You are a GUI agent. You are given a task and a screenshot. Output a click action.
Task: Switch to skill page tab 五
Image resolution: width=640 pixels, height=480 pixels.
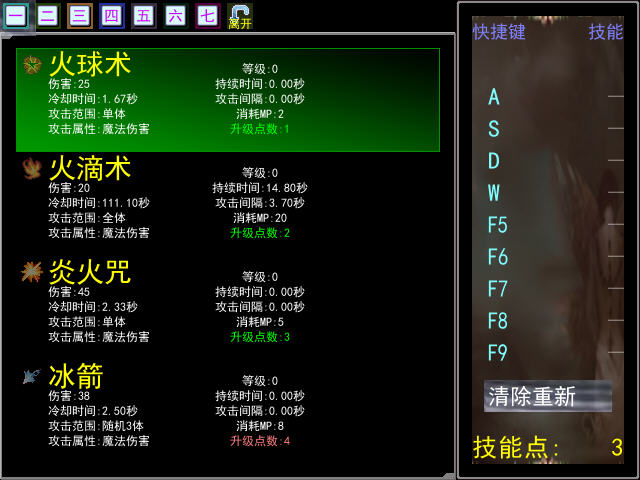coord(144,16)
